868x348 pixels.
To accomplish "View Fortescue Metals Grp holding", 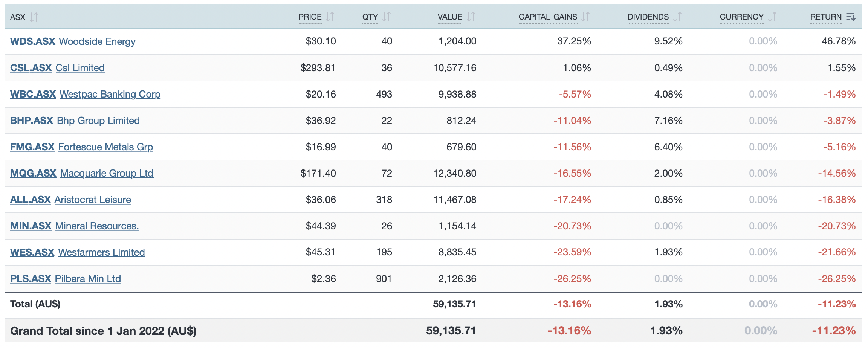I will pos(105,147).
